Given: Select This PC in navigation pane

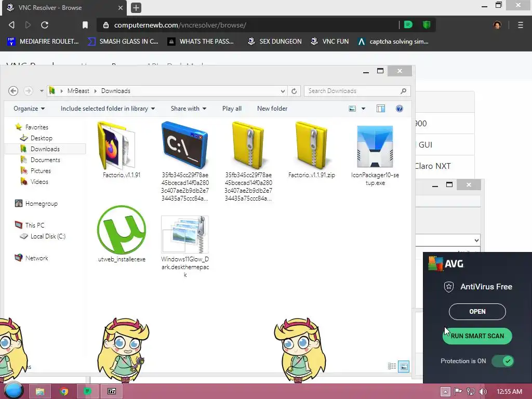Looking at the screenshot, I should pyautogui.click(x=34, y=225).
